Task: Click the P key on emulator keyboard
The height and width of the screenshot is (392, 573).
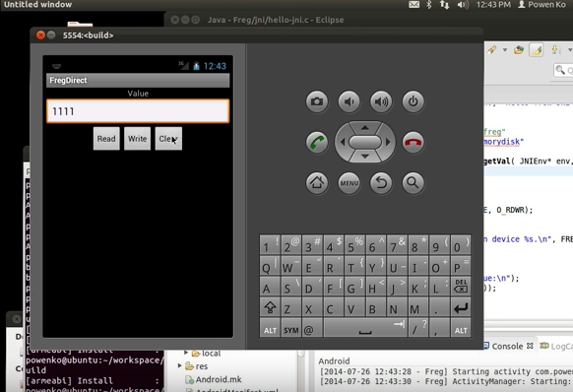Action: pyautogui.click(x=461, y=266)
